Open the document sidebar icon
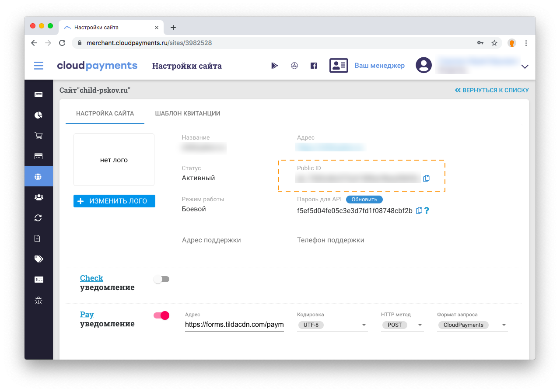Screen dimensions: 560x392 [x=37, y=238]
